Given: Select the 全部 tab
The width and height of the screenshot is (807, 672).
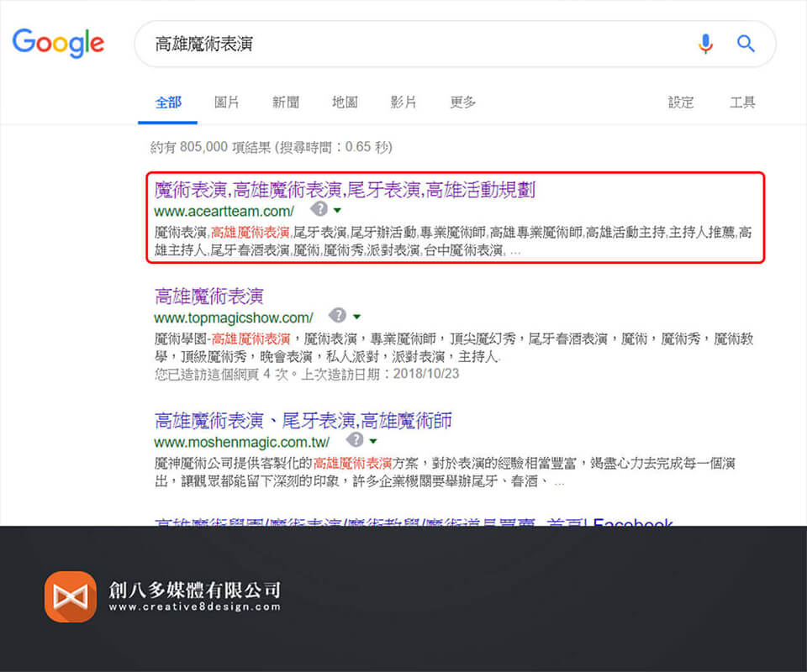Looking at the screenshot, I should [x=168, y=102].
